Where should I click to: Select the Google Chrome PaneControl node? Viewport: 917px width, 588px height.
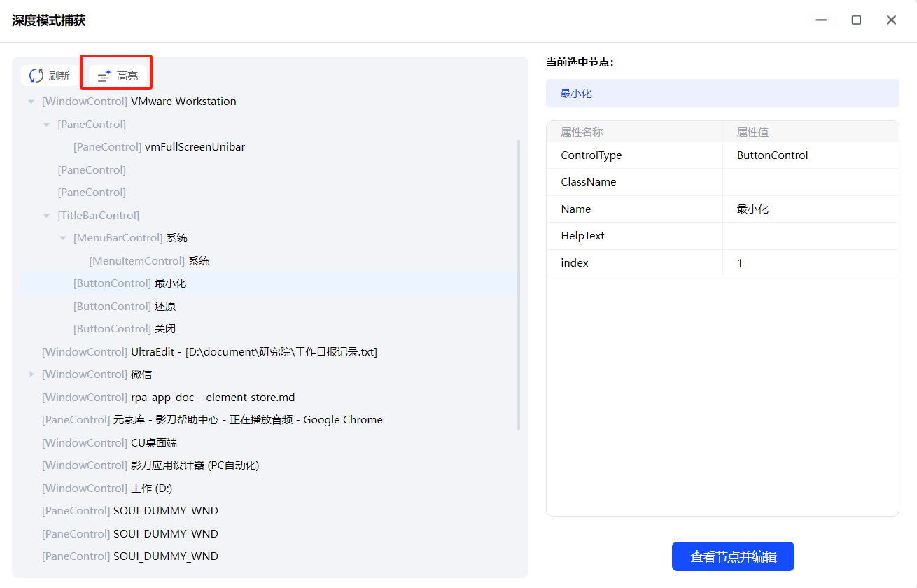point(212,420)
